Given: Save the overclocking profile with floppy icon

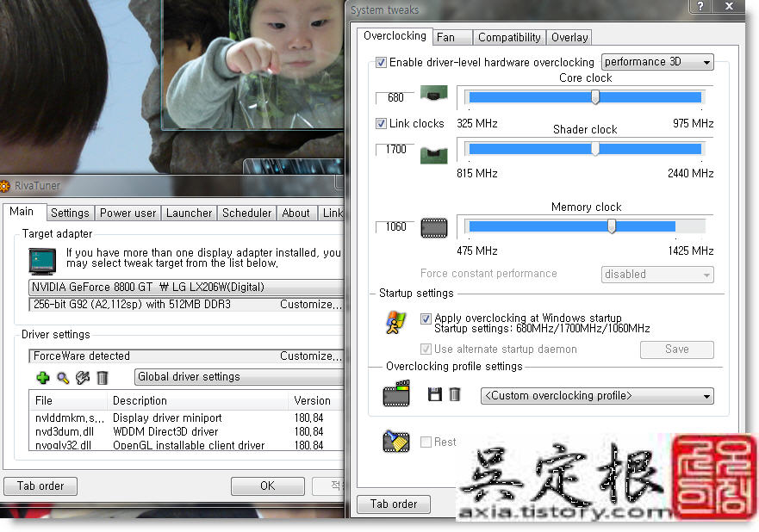Looking at the screenshot, I should click(x=435, y=394).
